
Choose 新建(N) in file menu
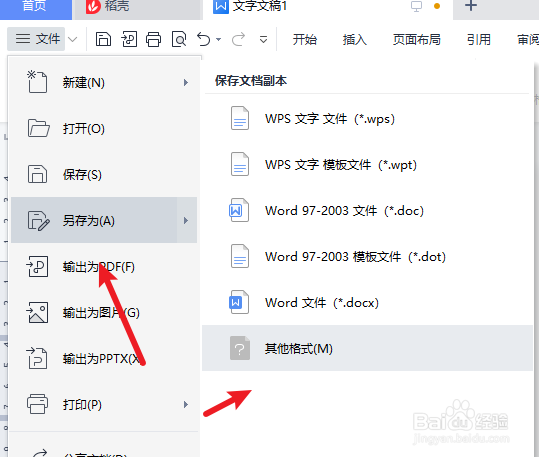tap(104, 83)
